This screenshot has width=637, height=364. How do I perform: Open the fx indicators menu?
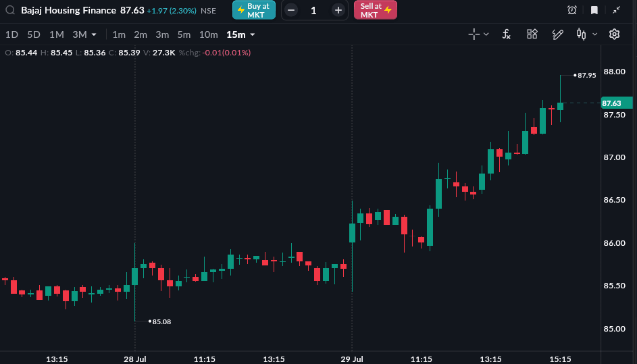pyautogui.click(x=506, y=34)
